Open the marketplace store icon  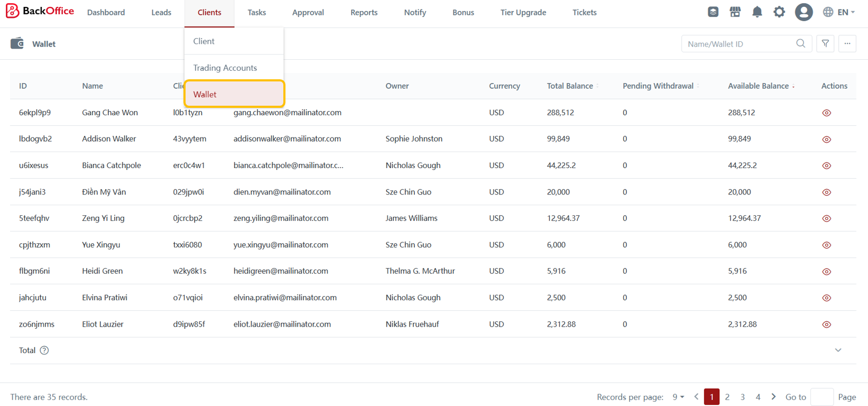pos(735,12)
